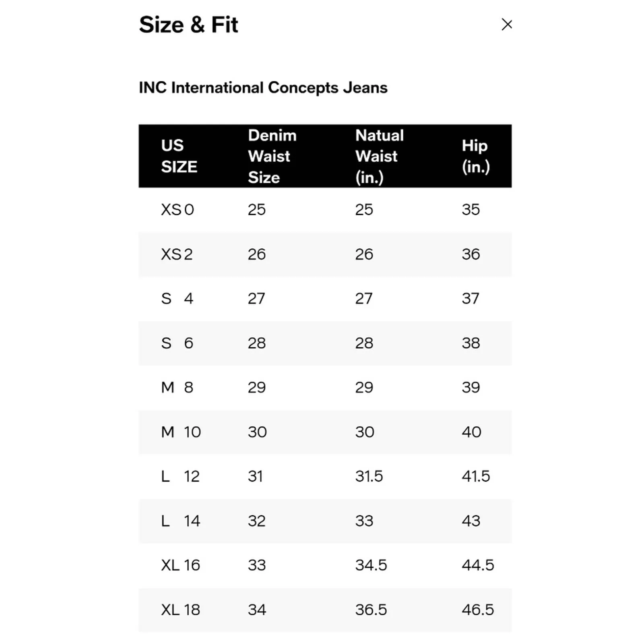Select the natural waist value 34.5
The image size is (644, 644).
[x=371, y=565]
